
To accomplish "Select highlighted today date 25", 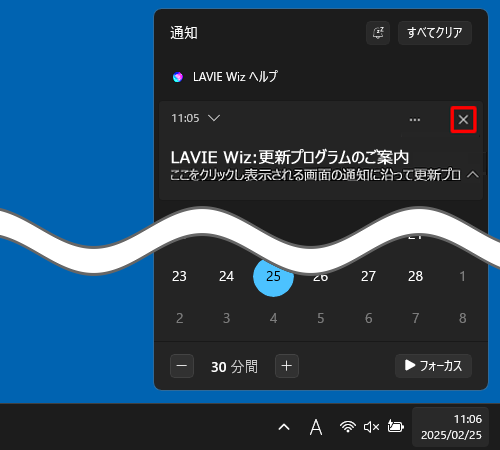I will (273, 276).
